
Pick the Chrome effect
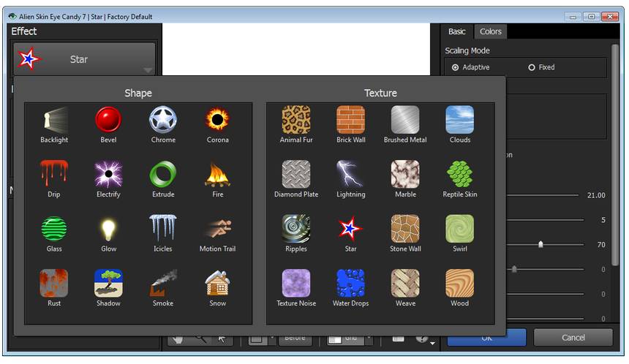163,125
